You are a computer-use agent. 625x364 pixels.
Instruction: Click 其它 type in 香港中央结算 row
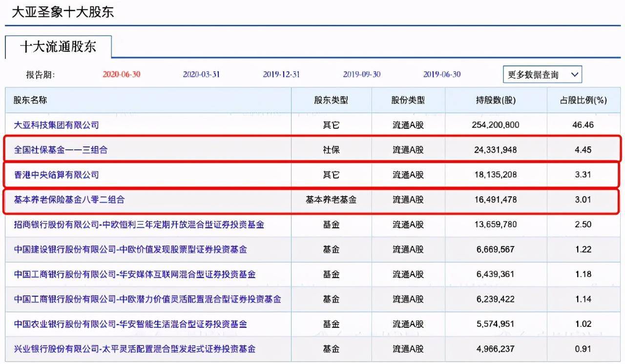coord(331,175)
